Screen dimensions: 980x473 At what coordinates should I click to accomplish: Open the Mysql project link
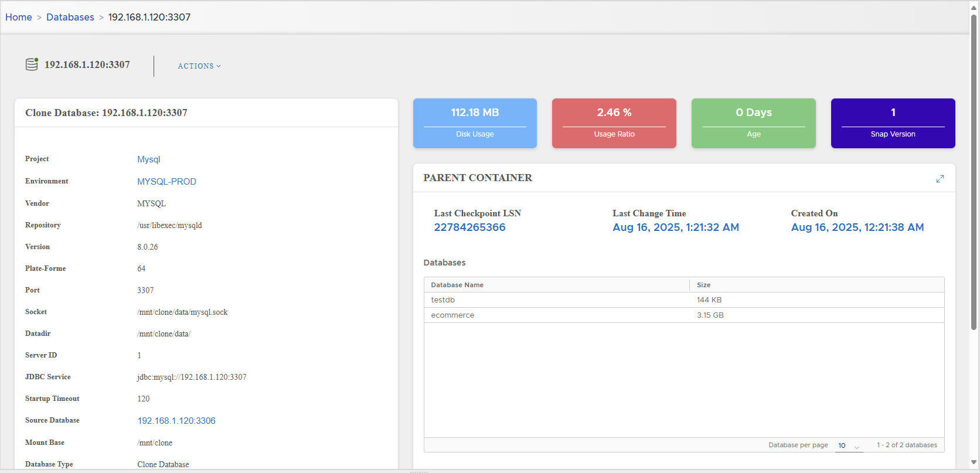click(149, 159)
